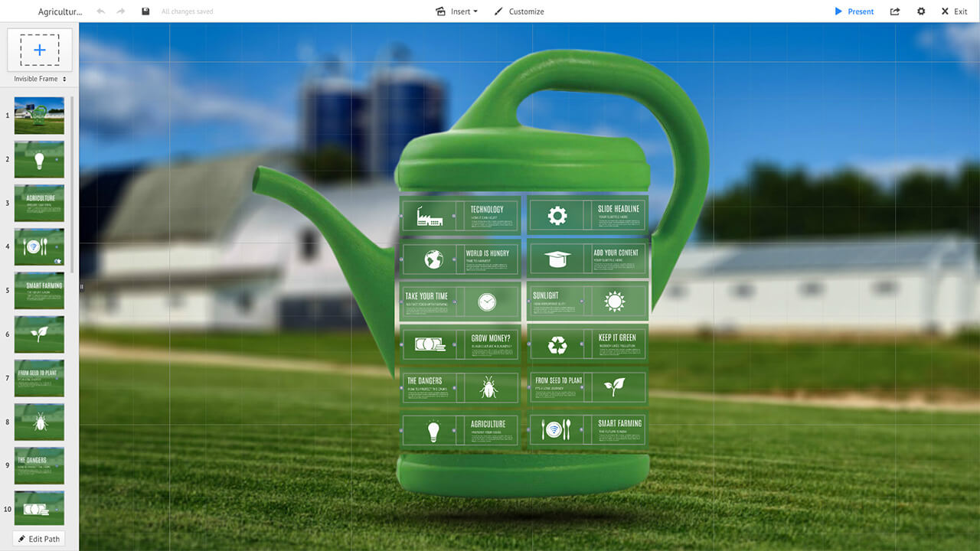
Task: Click the save disk icon
Action: tap(145, 11)
